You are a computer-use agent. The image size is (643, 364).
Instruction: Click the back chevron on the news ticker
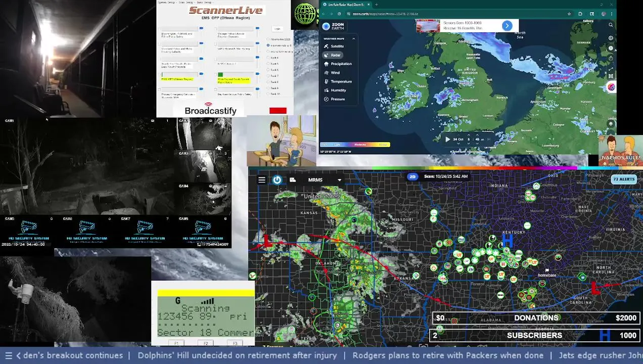[x=19, y=355]
